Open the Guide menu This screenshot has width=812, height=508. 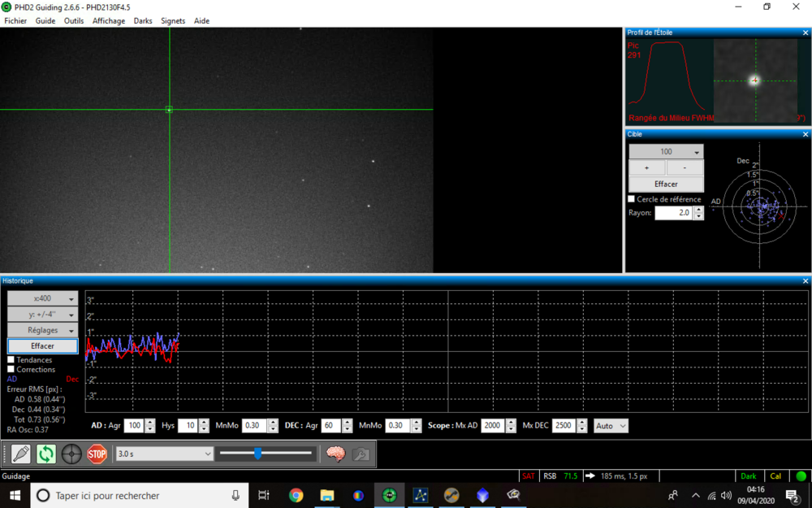point(45,21)
